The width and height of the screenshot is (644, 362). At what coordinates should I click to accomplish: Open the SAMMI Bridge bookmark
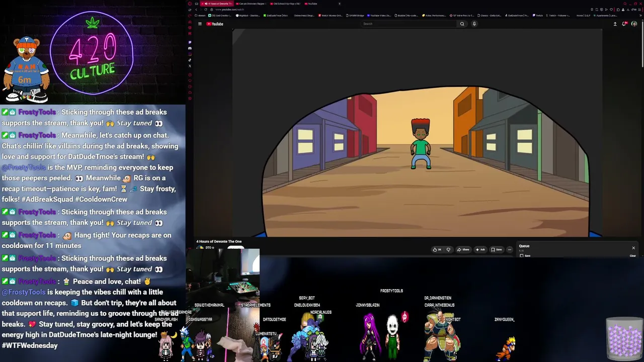pos(354,16)
